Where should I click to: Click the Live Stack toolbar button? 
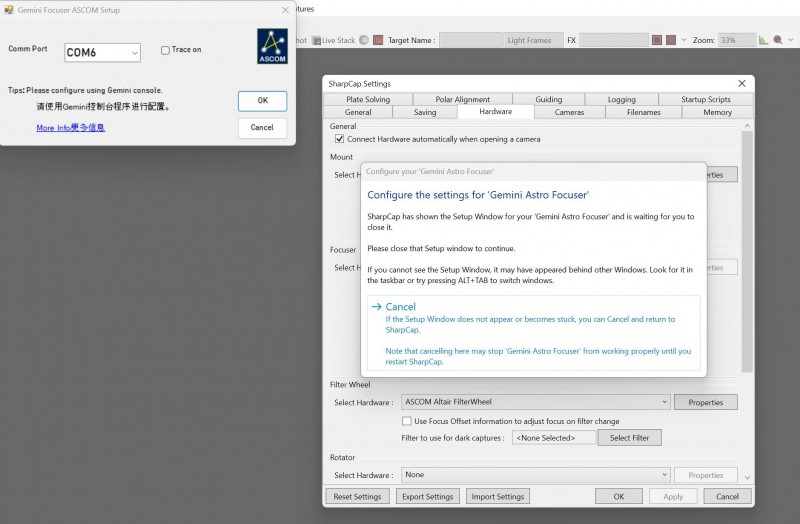(334, 40)
